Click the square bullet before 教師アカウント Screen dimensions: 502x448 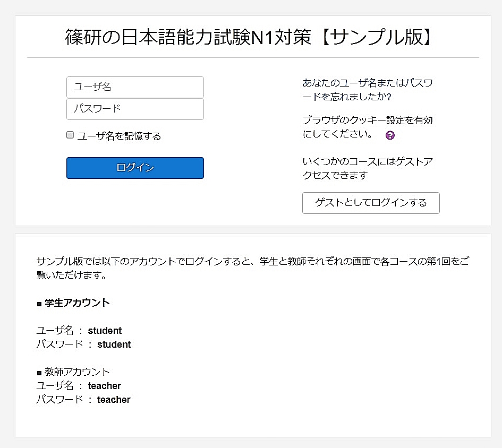click(x=39, y=373)
